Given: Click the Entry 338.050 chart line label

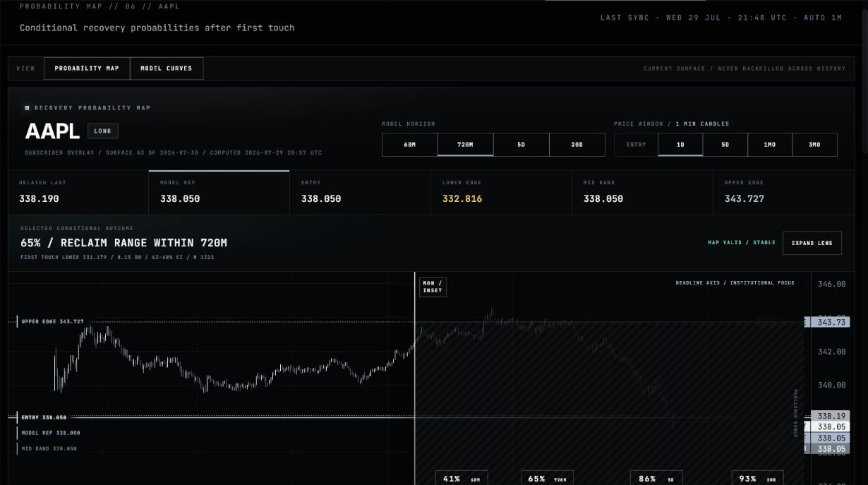Looking at the screenshot, I should pyautogui.click(x=44, y=417).
